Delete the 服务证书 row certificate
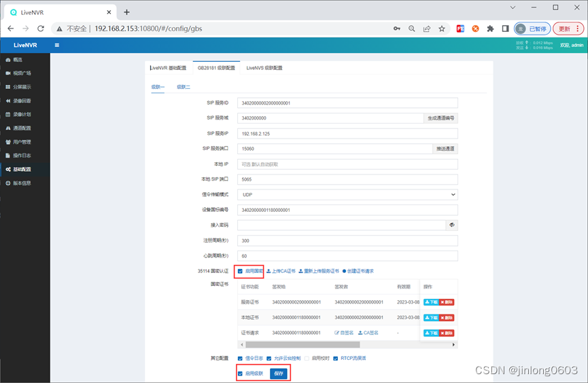Image resolution: width=588 pixels, height=383 pixels. point(447,302)
